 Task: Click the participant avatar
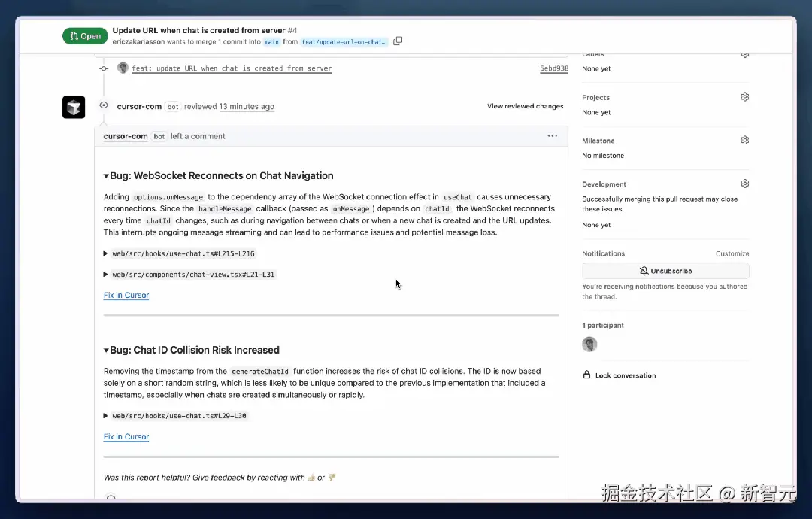(589, 344)
